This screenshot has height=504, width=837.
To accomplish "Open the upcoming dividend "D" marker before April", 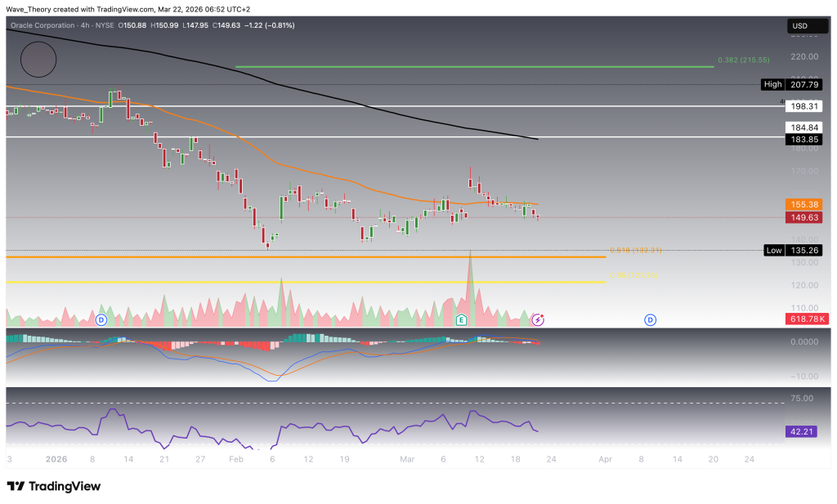I will coord(651,319).
